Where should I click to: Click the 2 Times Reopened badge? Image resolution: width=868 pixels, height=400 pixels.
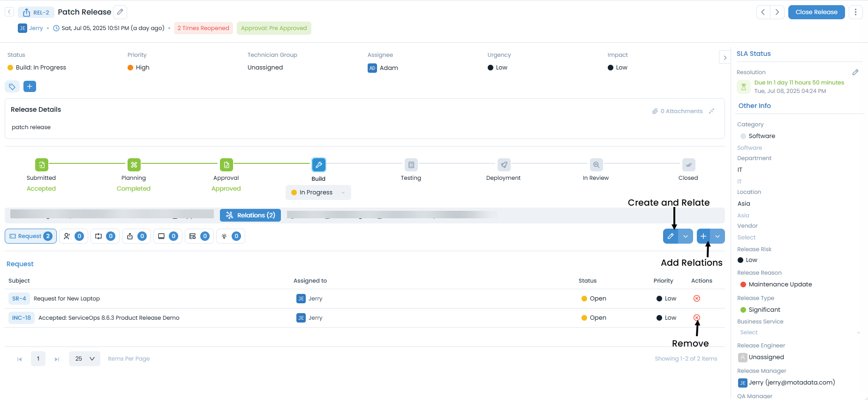[x=204, y=28]
